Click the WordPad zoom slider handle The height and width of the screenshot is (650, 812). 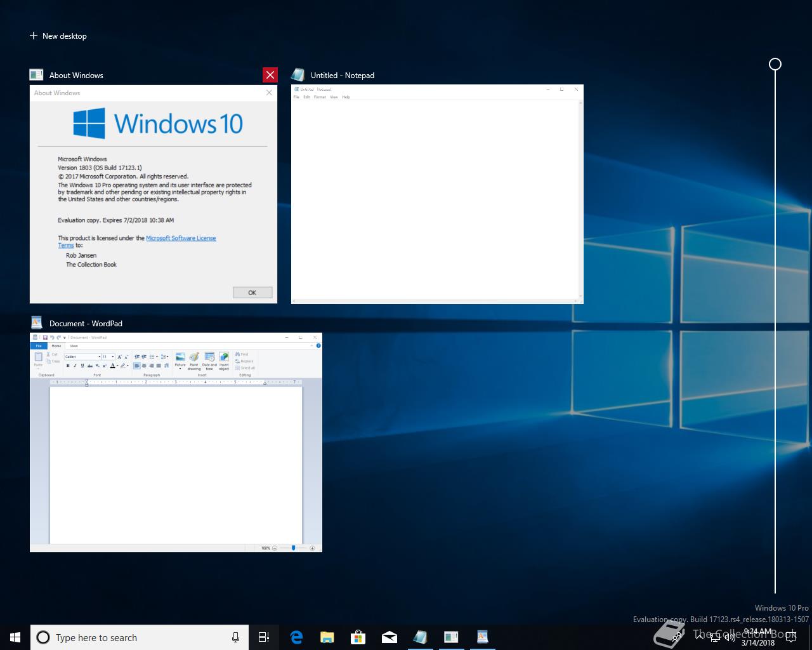pos(293,547)
